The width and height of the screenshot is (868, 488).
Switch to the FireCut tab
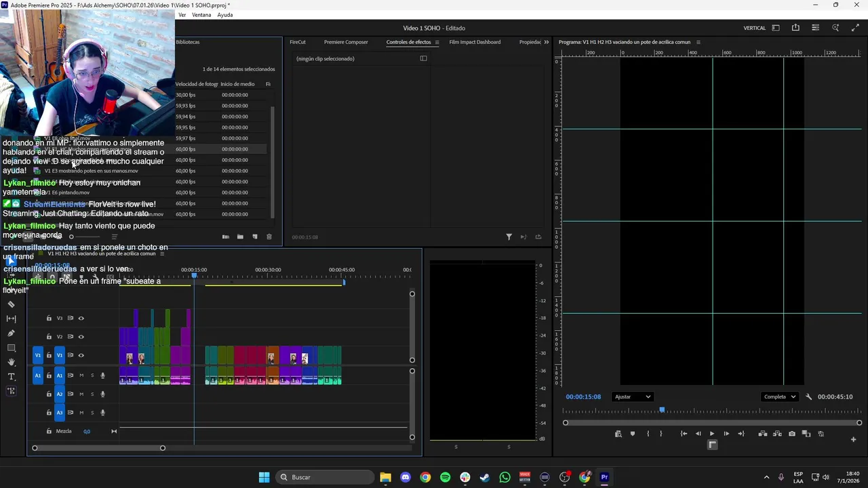click(x=298, y=42)
